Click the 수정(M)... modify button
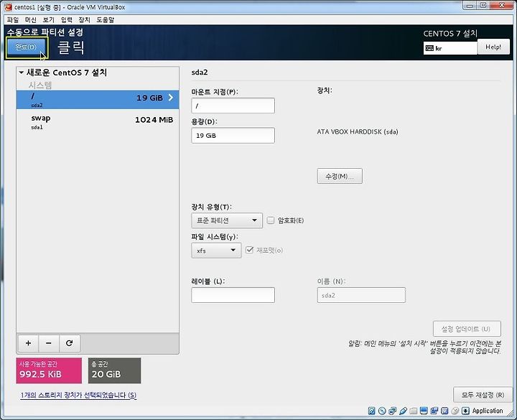The image size is (517, 420). 340,176
